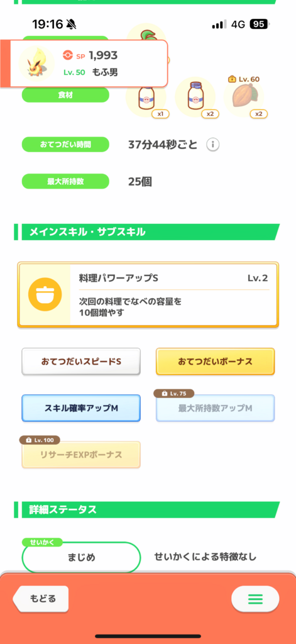Tap the Flareon portrait thumbnail

[36, 64]
